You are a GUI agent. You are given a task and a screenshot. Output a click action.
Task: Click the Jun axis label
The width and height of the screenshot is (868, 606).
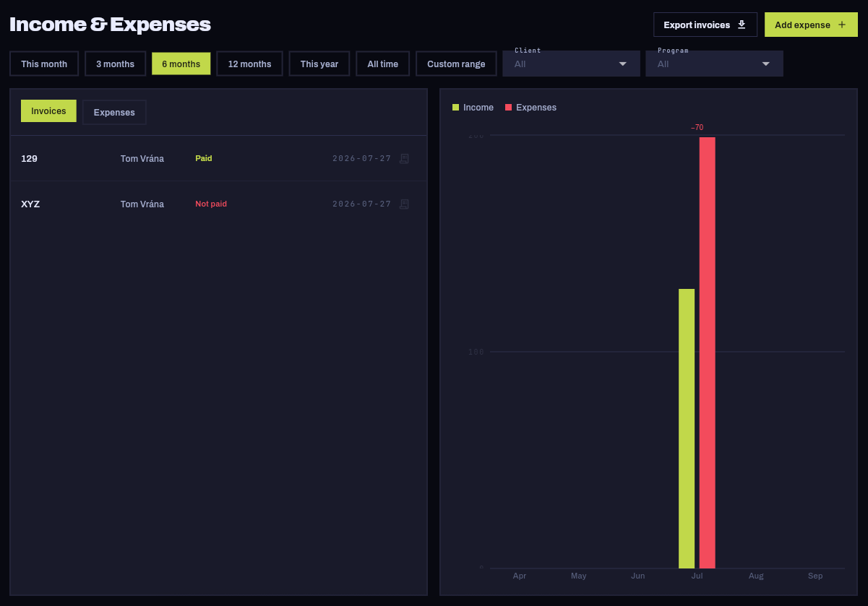pyautogui.click(x=638, y=576)
